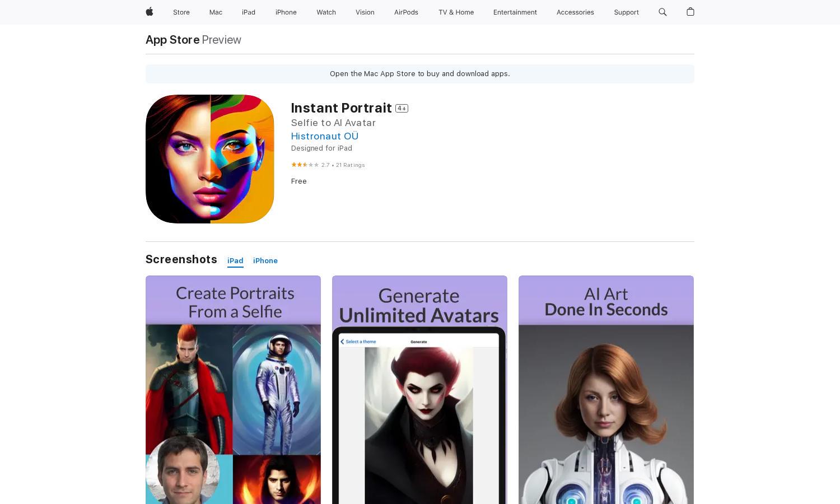This screenshot has width=840, height=504.
Task: Open the Support menu item
Action: 626,12
